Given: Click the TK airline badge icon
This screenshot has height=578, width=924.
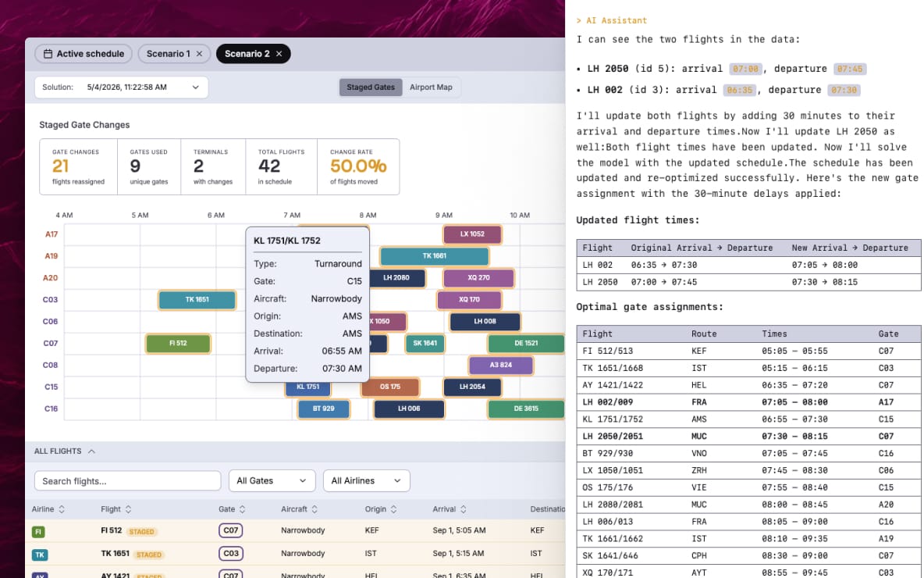Looking at the screenshot, I should pos(40,555).
